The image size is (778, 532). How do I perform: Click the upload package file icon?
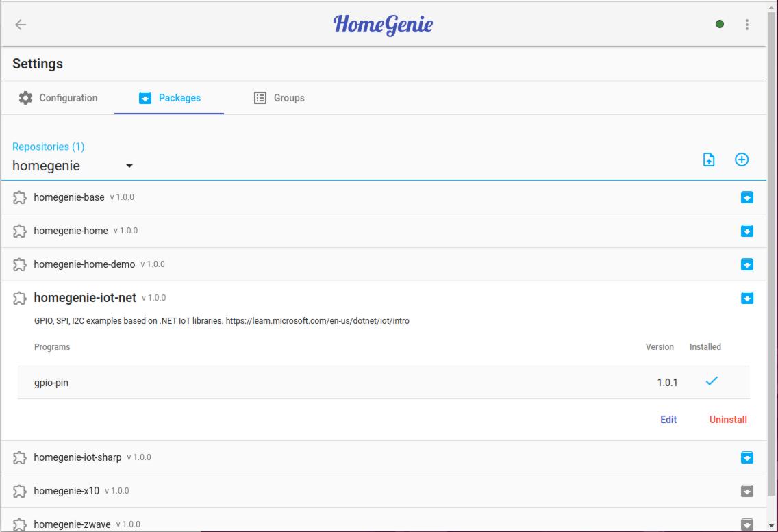[x=709, y=160]
